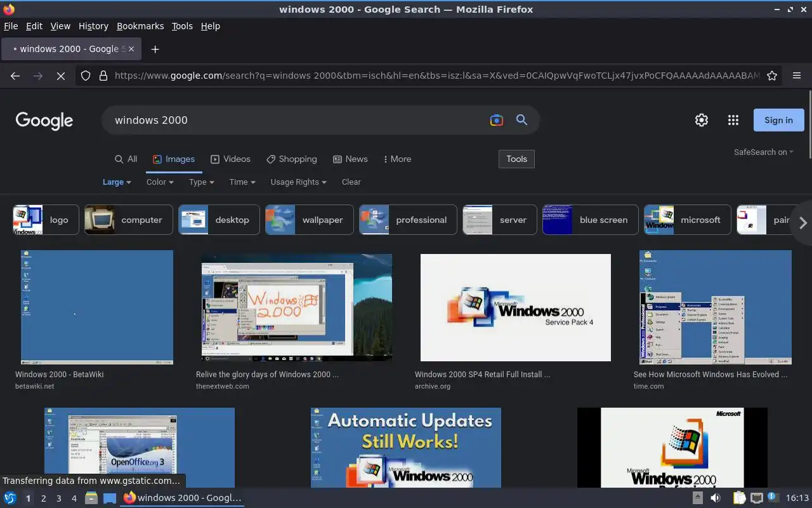Open clipboard manager tray icon

[x=739, y=498]
